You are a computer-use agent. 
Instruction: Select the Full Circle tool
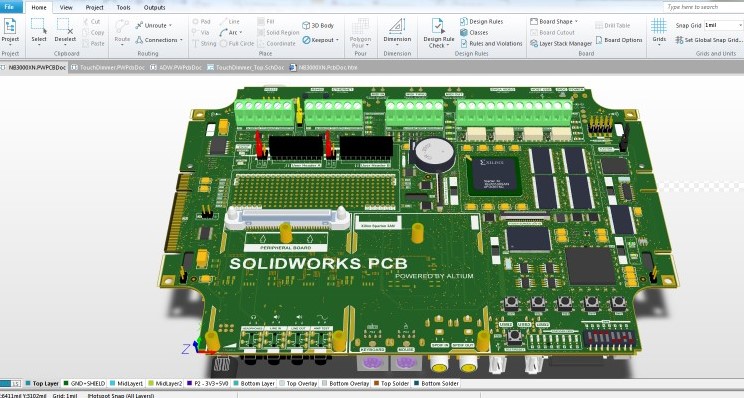237,43
